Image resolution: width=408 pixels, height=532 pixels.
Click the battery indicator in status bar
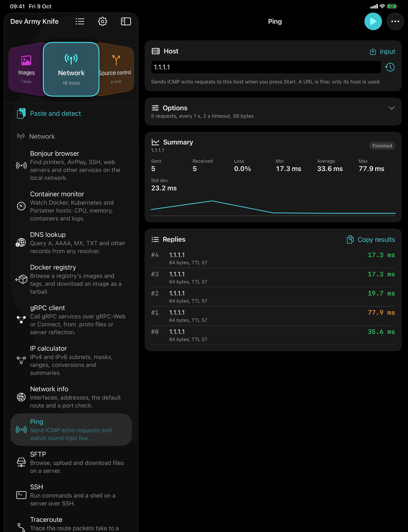pyautogui.click(x=392, y=6)
